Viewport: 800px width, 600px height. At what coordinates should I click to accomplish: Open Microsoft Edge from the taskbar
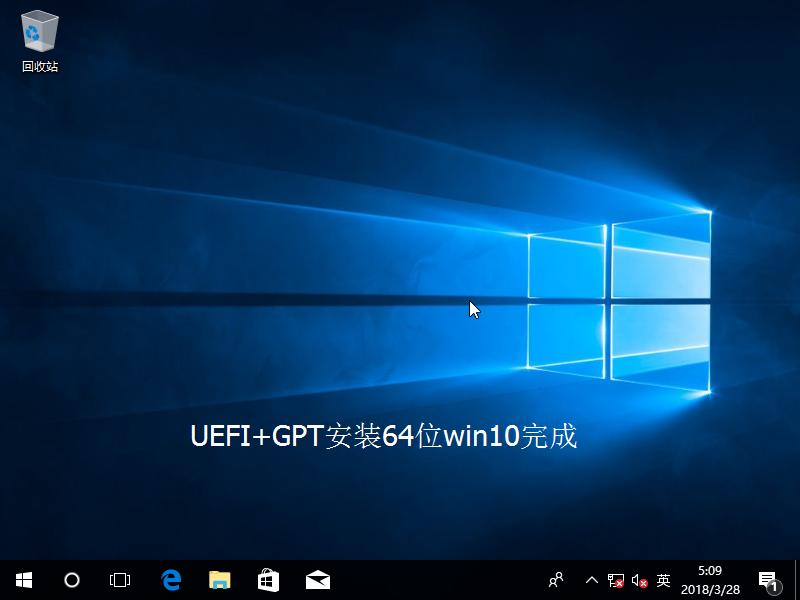[x=170, y=580]
